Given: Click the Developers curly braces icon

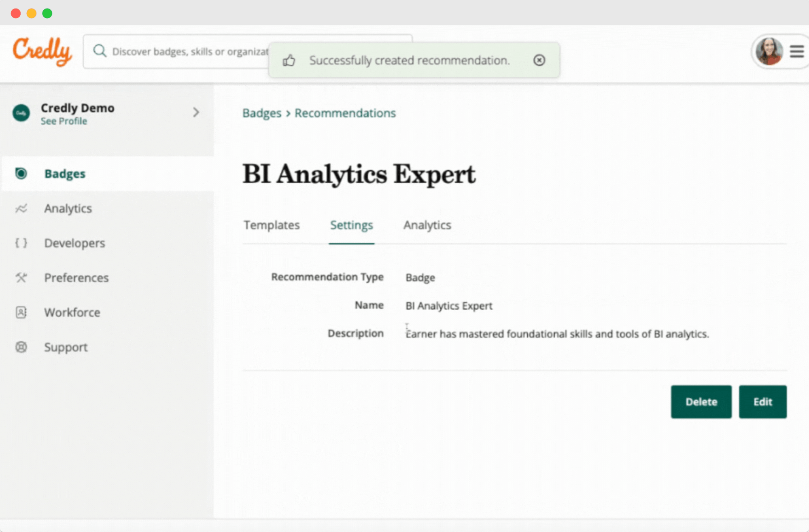Looking at the screenshot, I should point(21,243).
